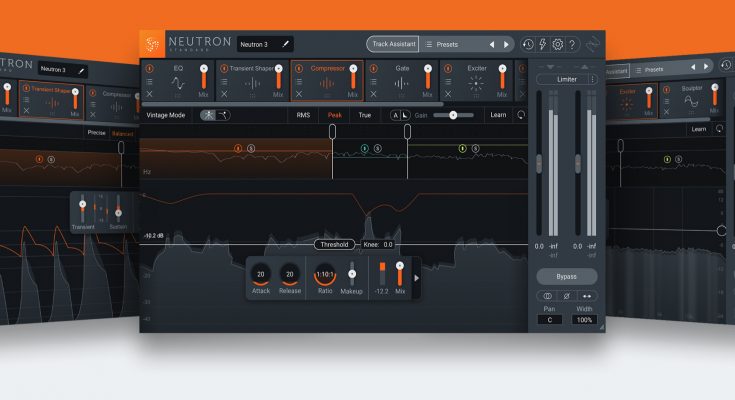Click the Width 100% value field

[585, 320]
